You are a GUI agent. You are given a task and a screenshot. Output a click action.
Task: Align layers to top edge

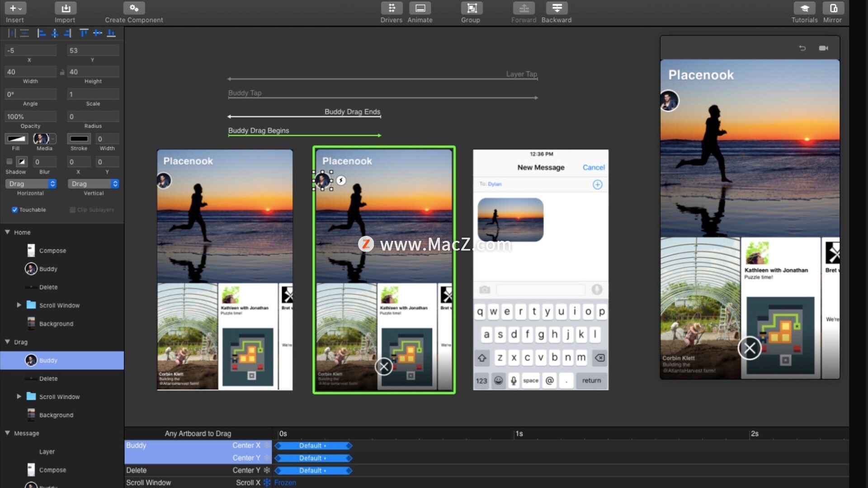(x=84, y=33)
